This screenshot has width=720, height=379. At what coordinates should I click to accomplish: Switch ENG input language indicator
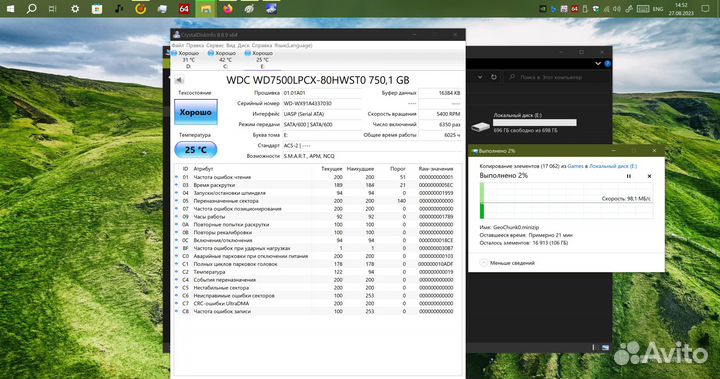click(658, 9)
